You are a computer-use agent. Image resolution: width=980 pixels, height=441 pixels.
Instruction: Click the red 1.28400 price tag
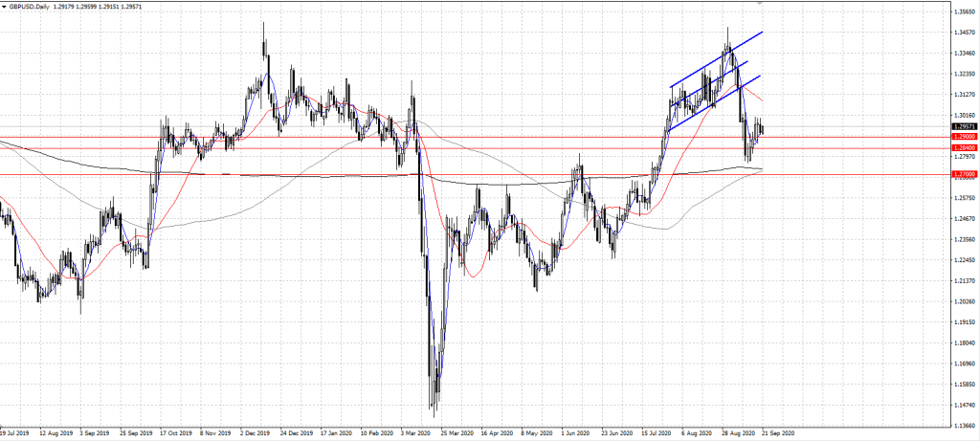pyautogui.click(x=964, y=148)
